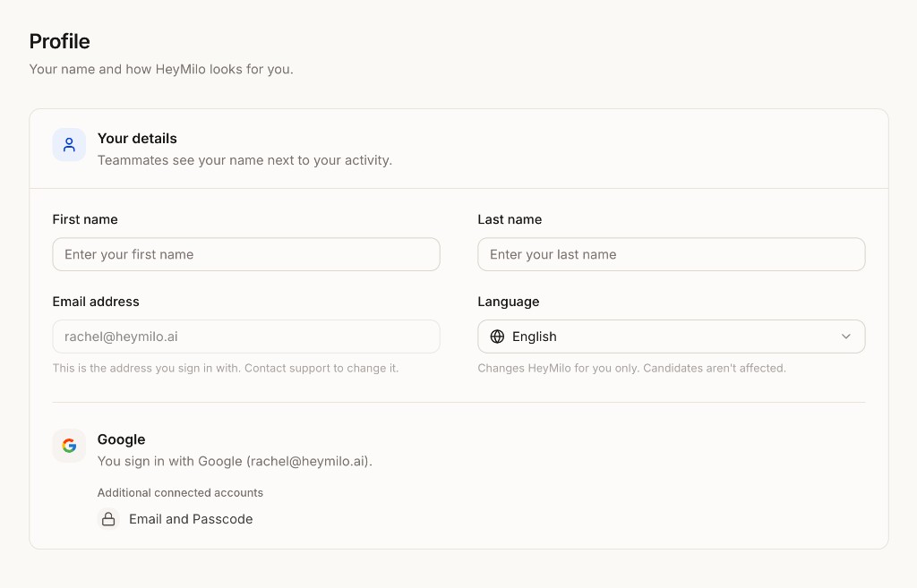The height and width of the screenshot is (588, 917).
Task: Click the Your details section title
Action: (x=137, y=139)
